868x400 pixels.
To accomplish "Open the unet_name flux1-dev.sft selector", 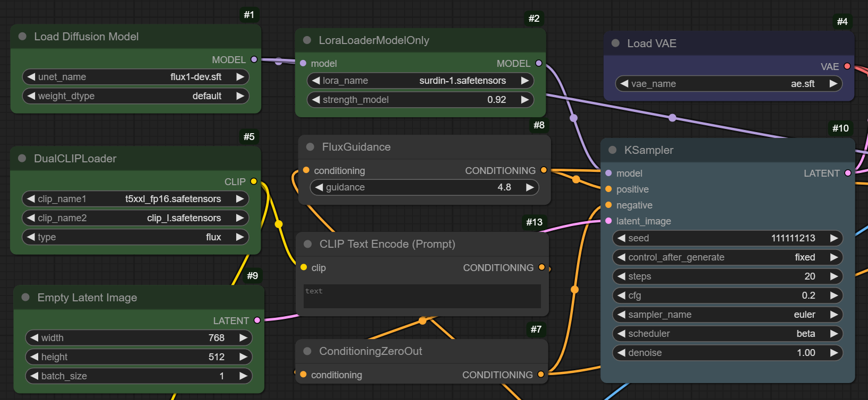I will point(136,77).
